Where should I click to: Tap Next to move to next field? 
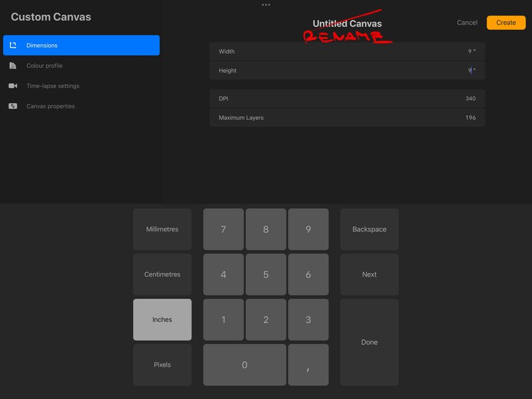point(369,274)
